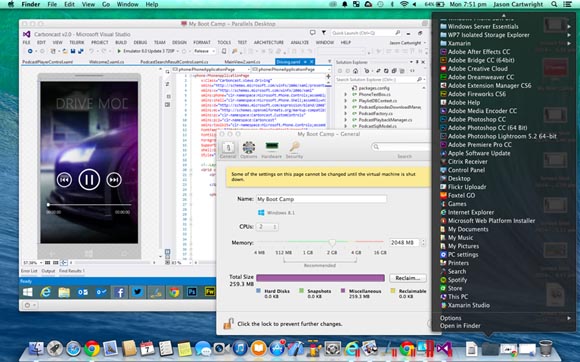Launch Google Chrome from the Dock
580x362 pixels.
pos(92,348)
